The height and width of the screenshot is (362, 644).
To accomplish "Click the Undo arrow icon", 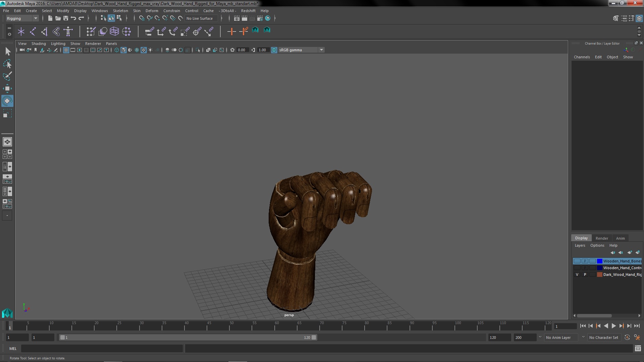I will tap(73, 18).
